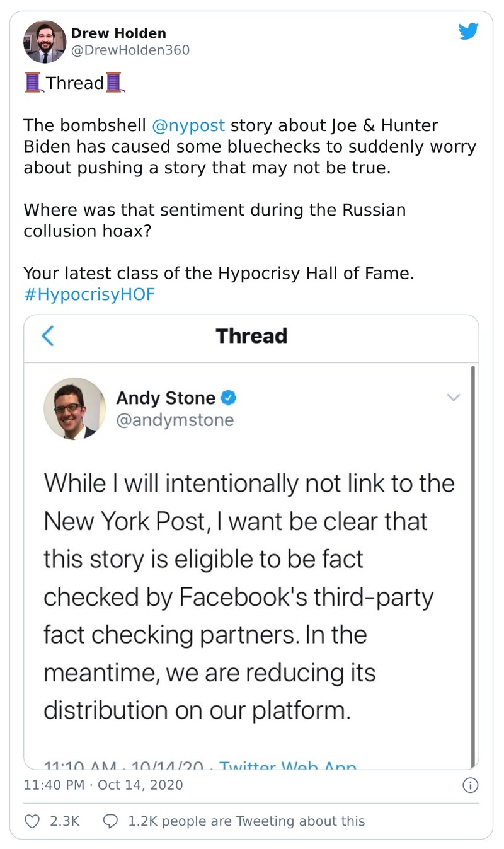This screenshot has width=504, height=849.
Task: Click Andy Stone's profile photo
Action: click(74, 408)
